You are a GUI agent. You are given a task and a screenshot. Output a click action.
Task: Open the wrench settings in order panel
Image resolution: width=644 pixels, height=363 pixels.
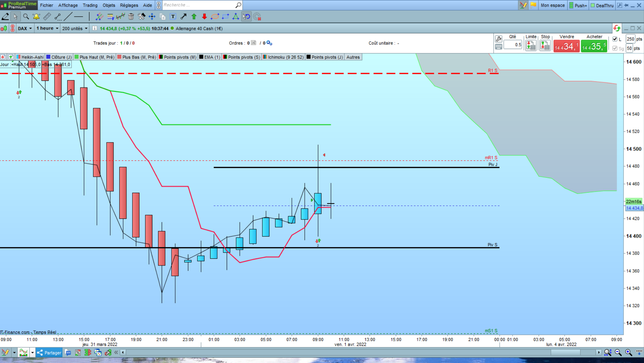pyautogui.click(x=498, y=39)
